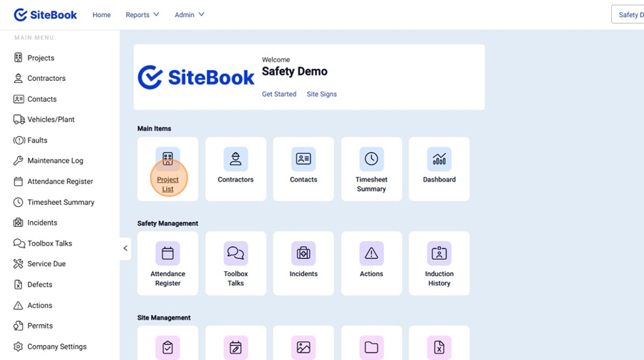This screenshot has width=644, height=360.
Task: Open the Incidents first-aid icon tile
Action: click(303, 253)
